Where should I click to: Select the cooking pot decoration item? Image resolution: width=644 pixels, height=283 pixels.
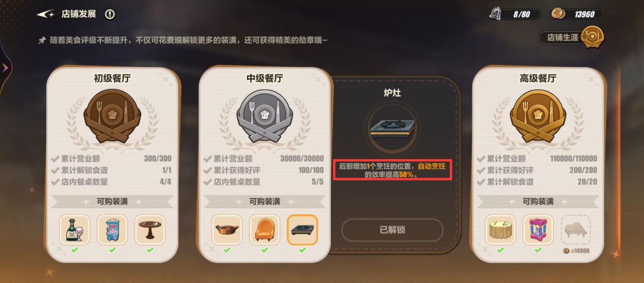227,230
